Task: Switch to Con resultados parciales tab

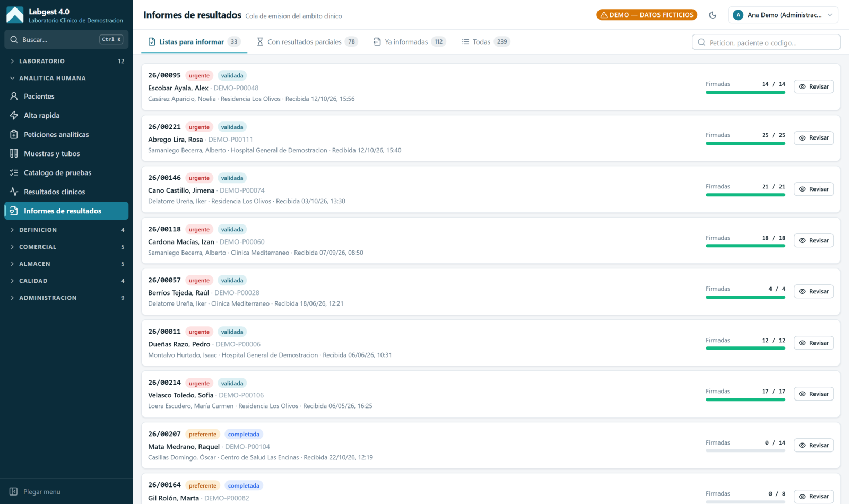Action: 307,41
